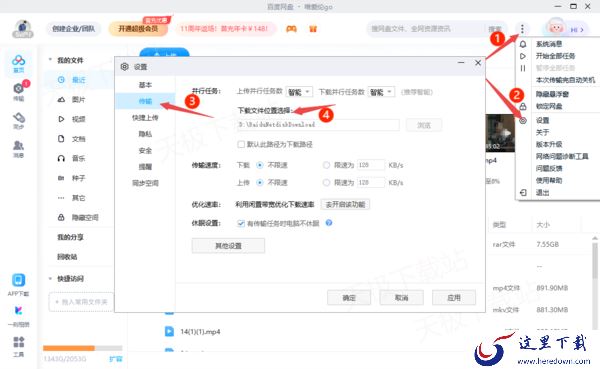Click the 音乐 headphones icon
Screen dimensions: 600x369
coord(61,158)
